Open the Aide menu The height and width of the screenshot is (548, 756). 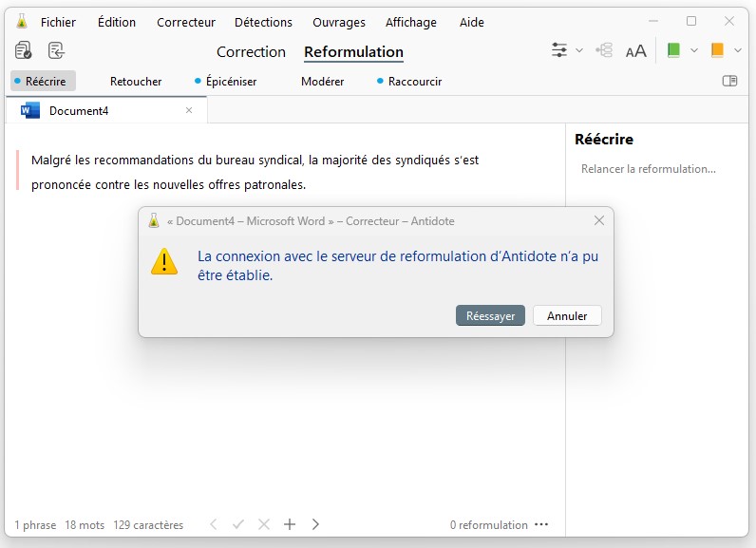[471, 22]
